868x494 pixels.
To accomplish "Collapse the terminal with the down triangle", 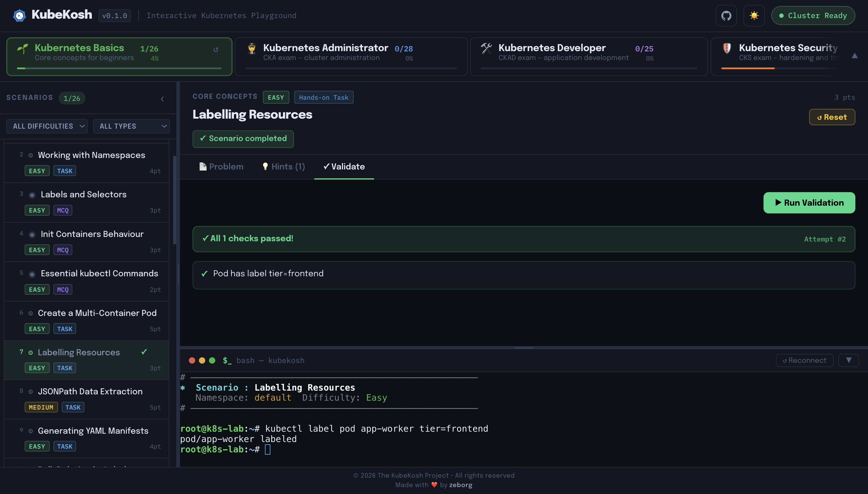I will [849, 360].
